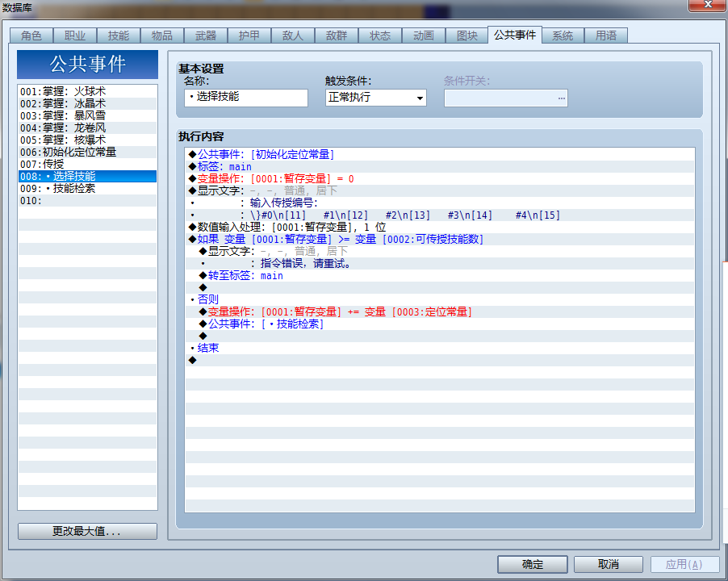Select event 008:·选择技能
Viewport: 728px width, 581px height.
click(87, 177)
